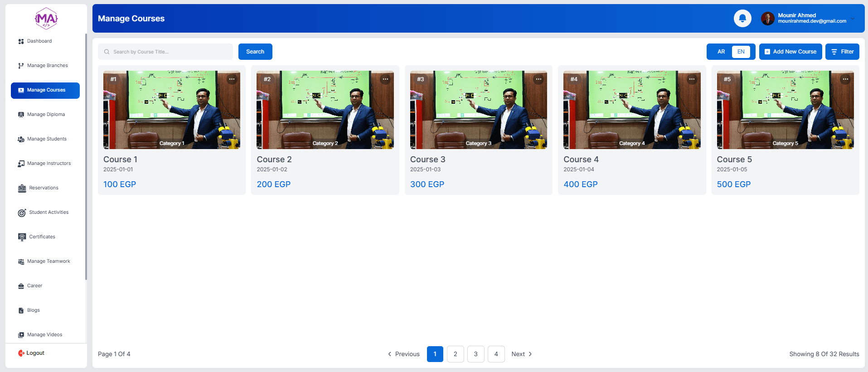868x372 pixels.
Task: Open the three-dots menu on Course 4
Action: coord(692,79)
